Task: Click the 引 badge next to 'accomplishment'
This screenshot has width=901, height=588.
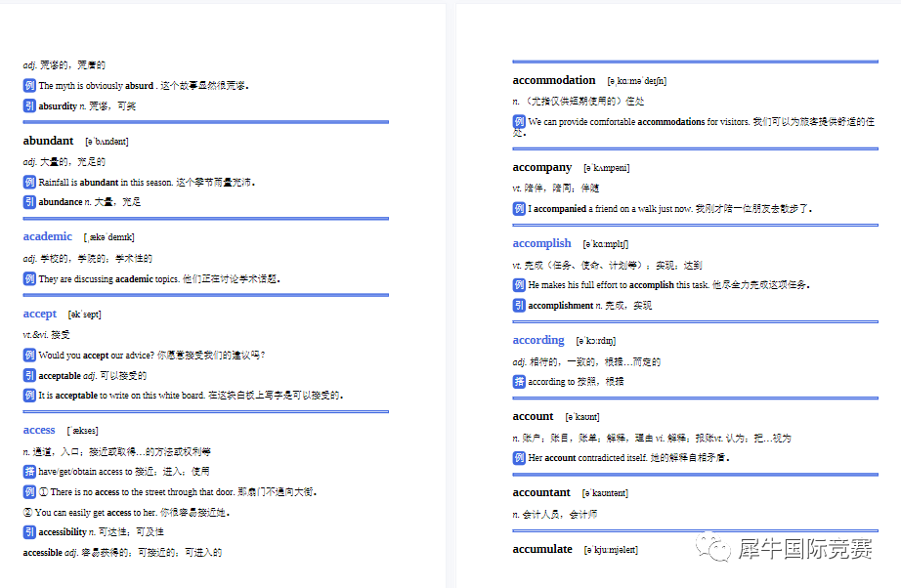Action: (519, 306)
